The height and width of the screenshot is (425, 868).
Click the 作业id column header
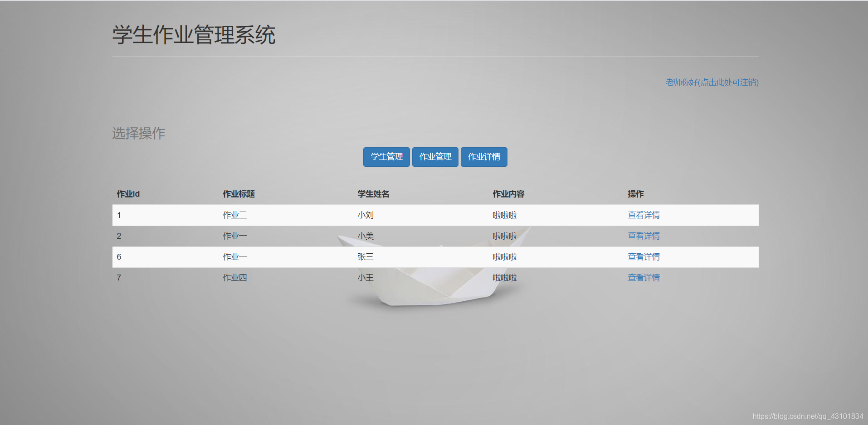click(128, 194)
